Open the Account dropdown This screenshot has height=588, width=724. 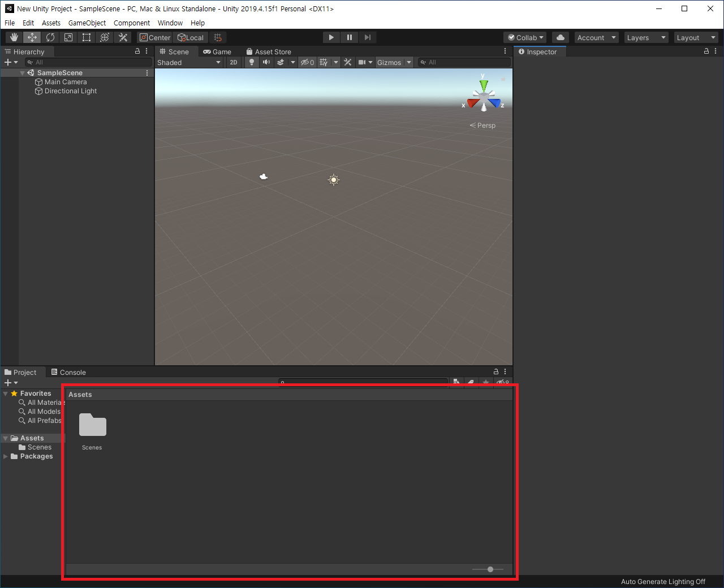597,37
